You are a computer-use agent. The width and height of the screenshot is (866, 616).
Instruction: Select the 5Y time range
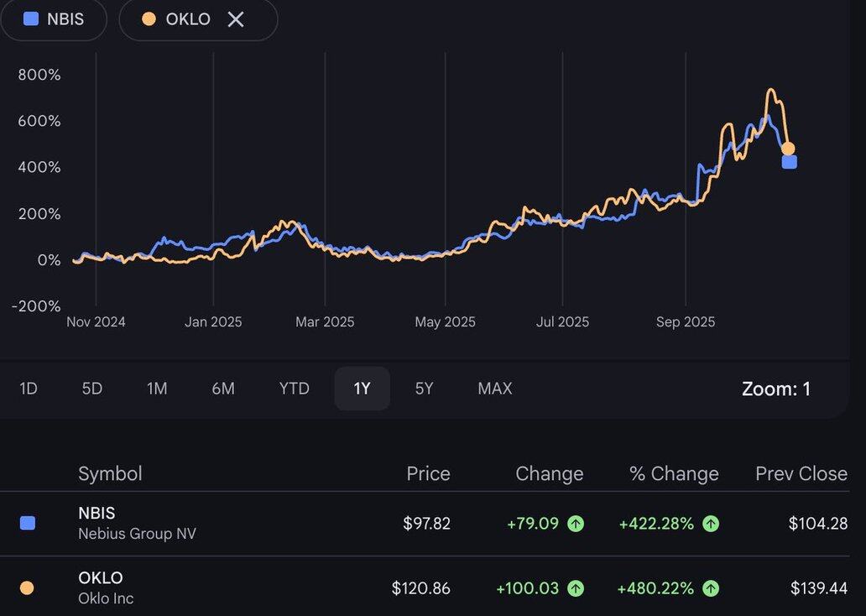[425, 389]
